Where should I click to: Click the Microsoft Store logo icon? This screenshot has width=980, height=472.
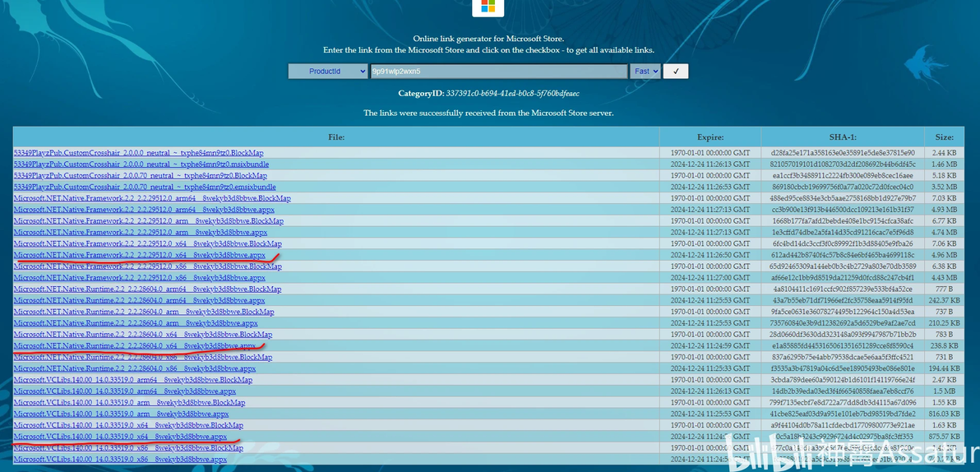click(488, 7)
